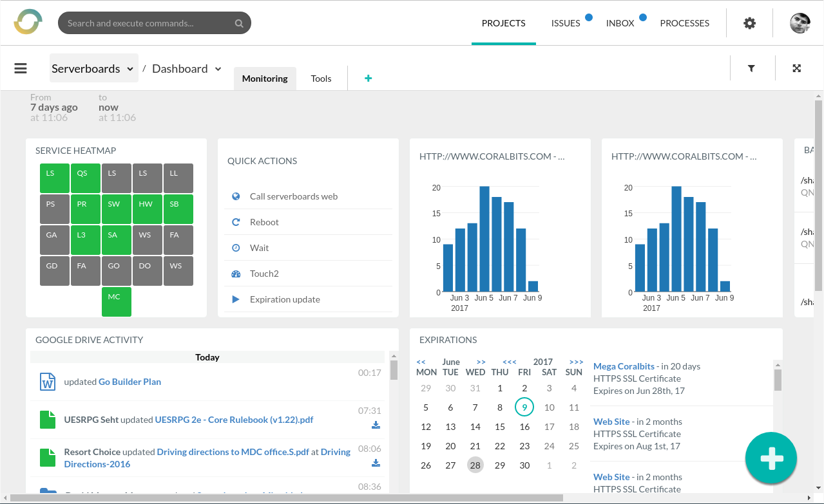Open the Go Builder Plan link

point(129,382)
